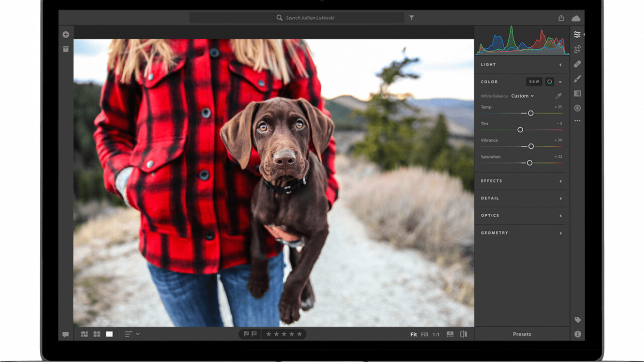Open the cloud sync status icon
The image size is (644, 362).
[x=576, y=18]
